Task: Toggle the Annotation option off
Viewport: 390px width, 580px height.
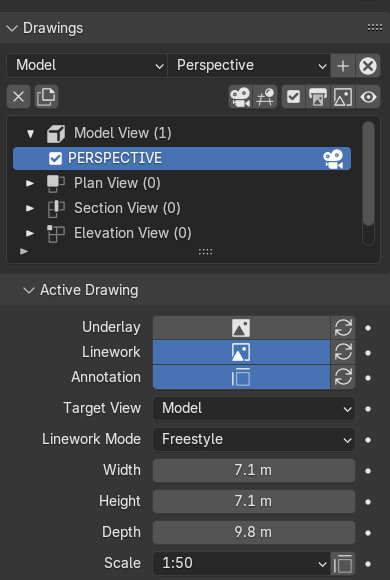Action: click(241, 377)
